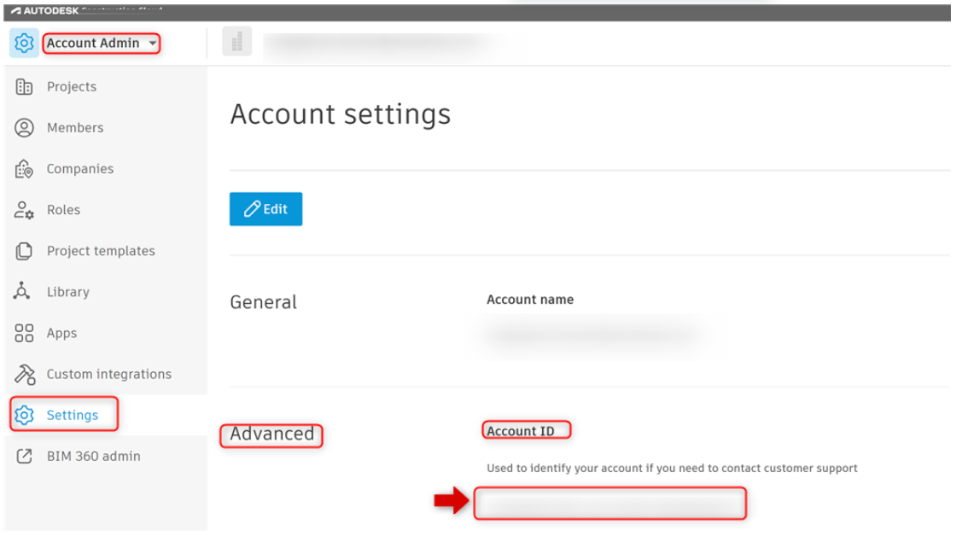
Task: Click the blurred Account ID value field
Action: tap(610, 504)
